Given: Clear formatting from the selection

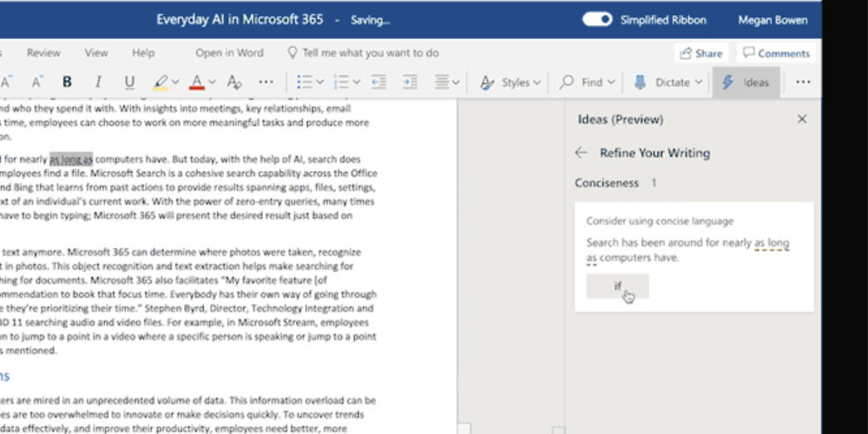Looking at the screenshot, I should pyautogui.click(x=234, y=82).
